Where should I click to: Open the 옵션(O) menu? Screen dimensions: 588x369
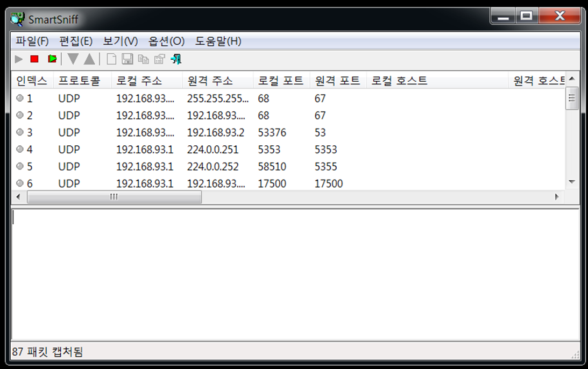pos(166,41)
